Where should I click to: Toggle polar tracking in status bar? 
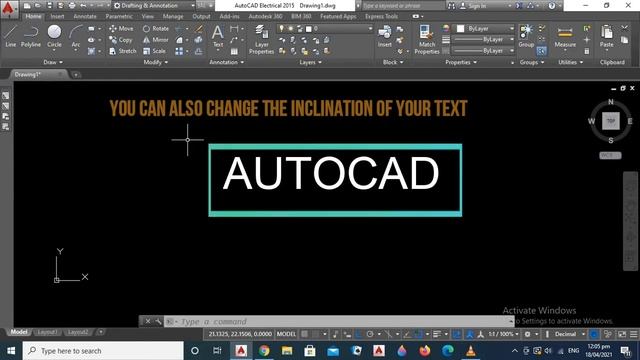tap(370, 334)
